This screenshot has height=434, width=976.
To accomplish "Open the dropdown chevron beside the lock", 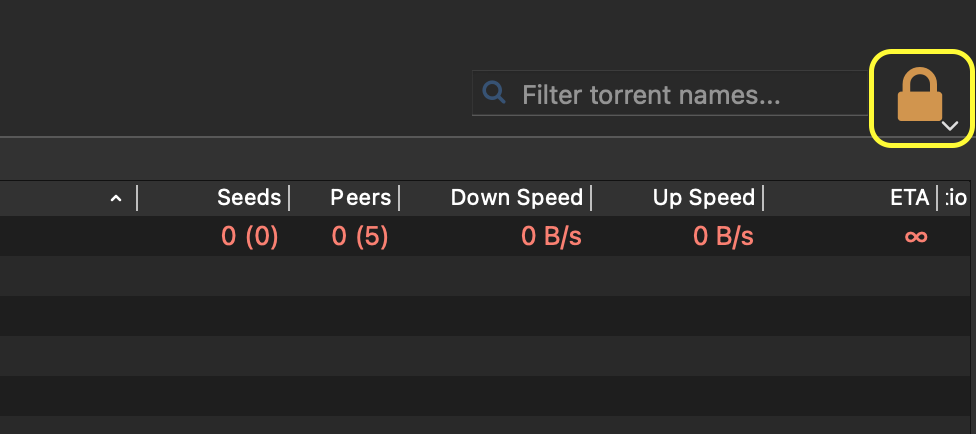I will tap(951, 125).
